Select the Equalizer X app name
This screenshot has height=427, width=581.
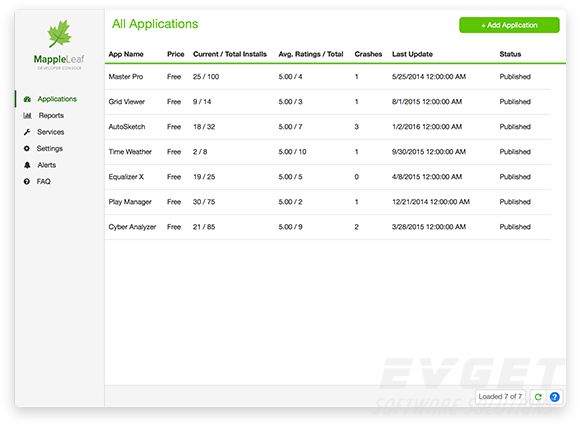pyautogui.click(x=126, y=177)
